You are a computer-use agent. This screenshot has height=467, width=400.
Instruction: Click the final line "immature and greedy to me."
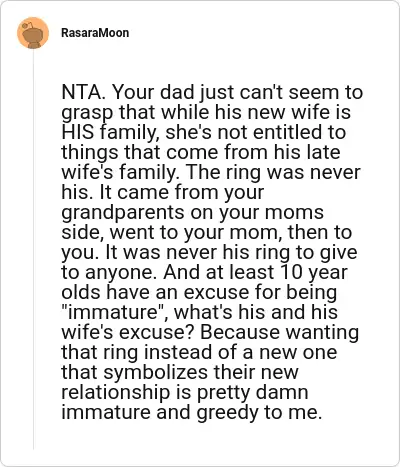[x=192, y=412]
